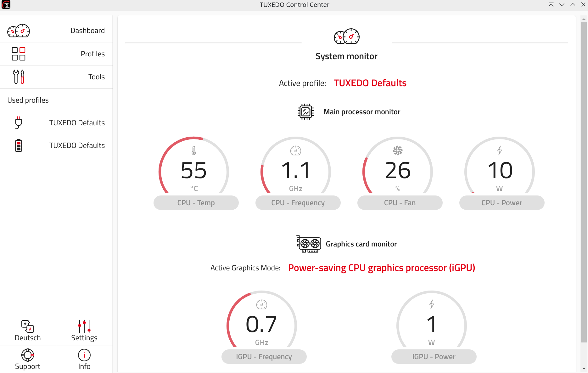Open Support via its label
The image size is (588, 373).
(28, 366)
